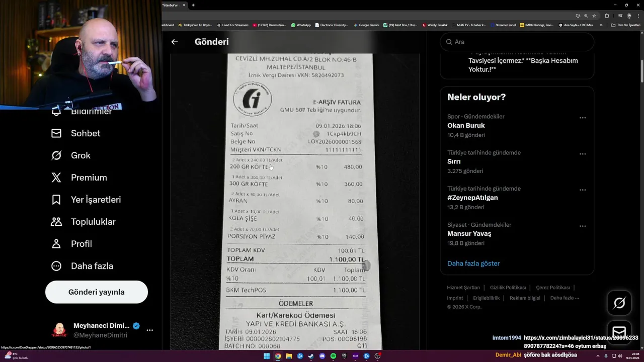The image size is (644, 362).
Task: Open the Hizmet Şartları footer link
Action: coord(463,288)
